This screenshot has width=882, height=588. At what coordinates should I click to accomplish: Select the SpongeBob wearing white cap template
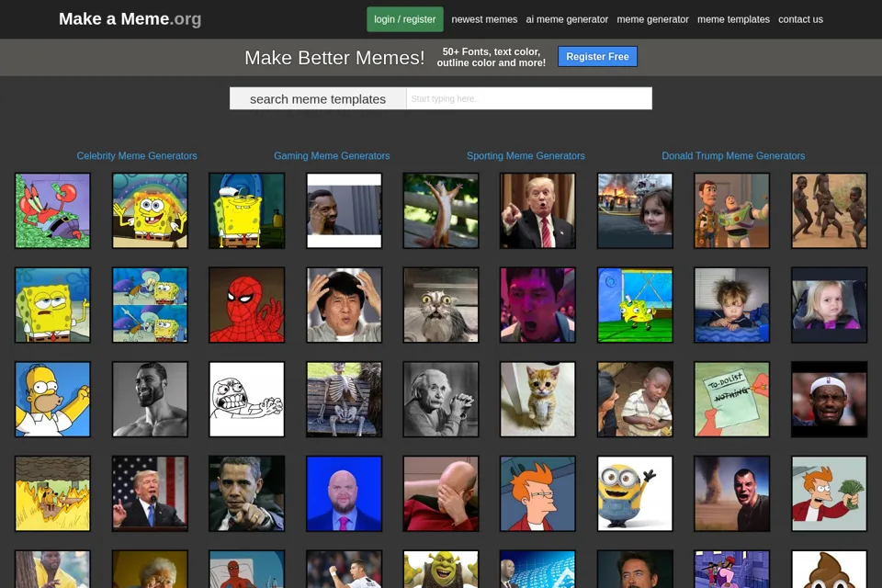coord(247,210)
